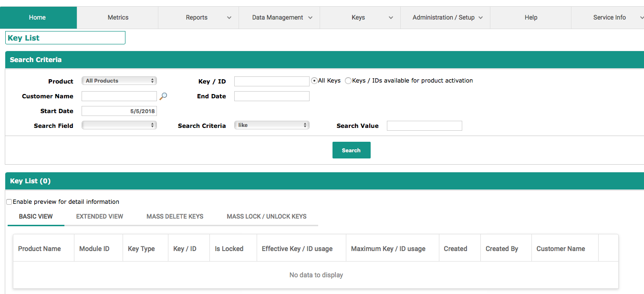The width and height of the screenshot is (644, 294).
Task: Open the Keys menu chevron
Action: [391, 18]
